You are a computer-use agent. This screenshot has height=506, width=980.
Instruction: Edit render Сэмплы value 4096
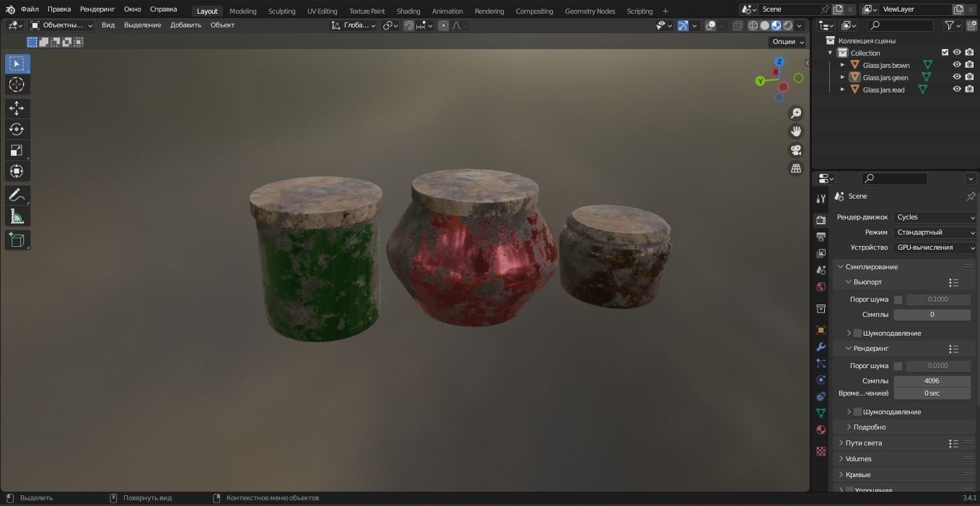tap(932, 381)
